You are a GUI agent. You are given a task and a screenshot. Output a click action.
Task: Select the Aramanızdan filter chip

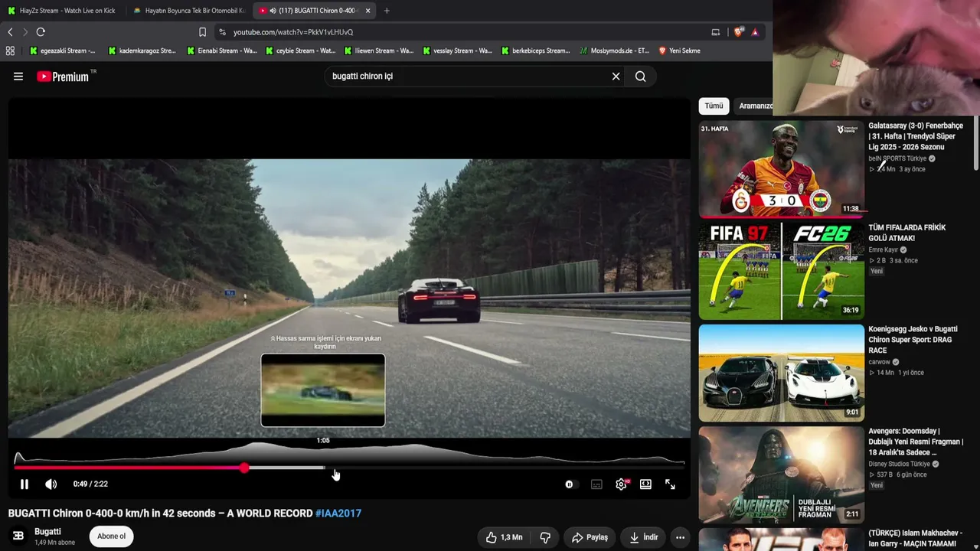[755, 106]
